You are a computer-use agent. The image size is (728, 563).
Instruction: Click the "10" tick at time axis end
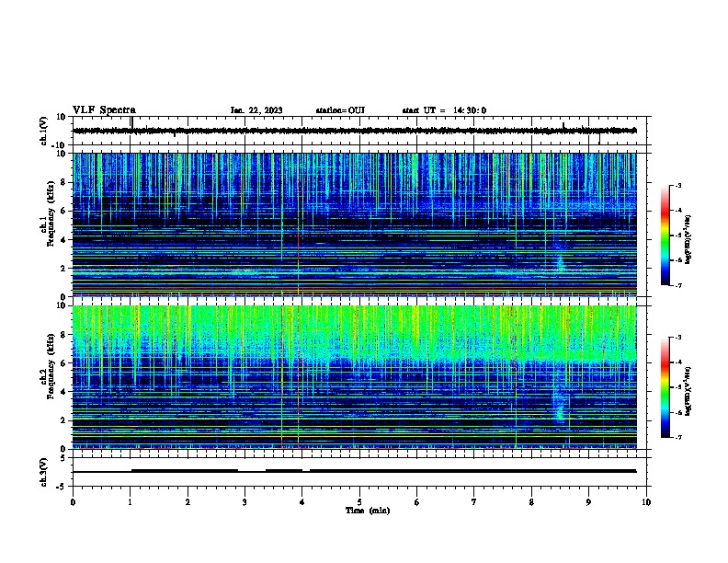coord(646,502)
